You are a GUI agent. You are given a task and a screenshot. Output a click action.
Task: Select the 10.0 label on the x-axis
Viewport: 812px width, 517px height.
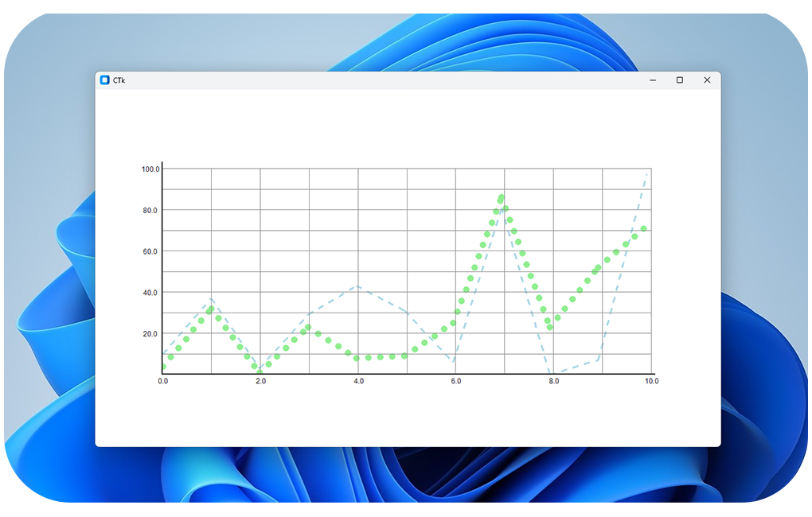click(651, 382)
